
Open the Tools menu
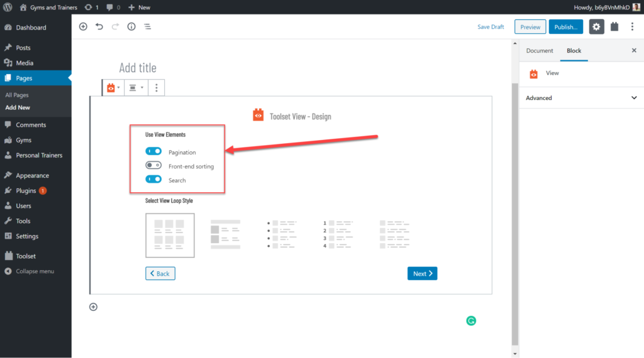pyautogui.click(x=36, y=220)
